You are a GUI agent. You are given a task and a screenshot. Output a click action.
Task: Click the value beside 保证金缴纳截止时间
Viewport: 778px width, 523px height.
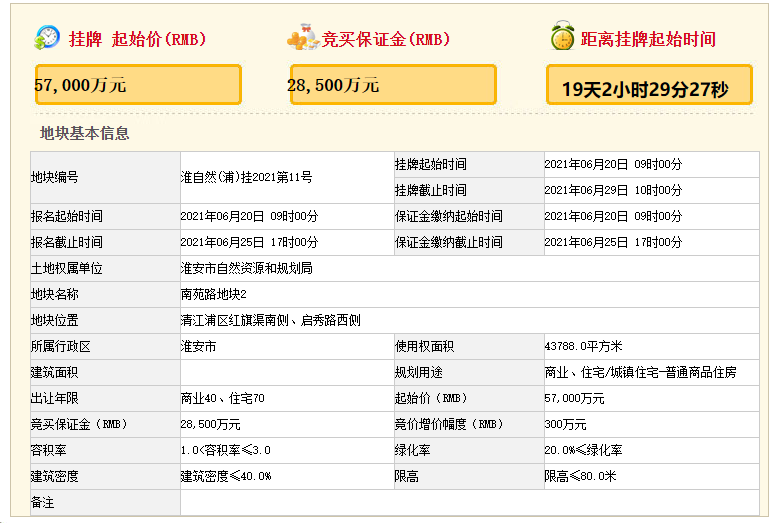613,242
